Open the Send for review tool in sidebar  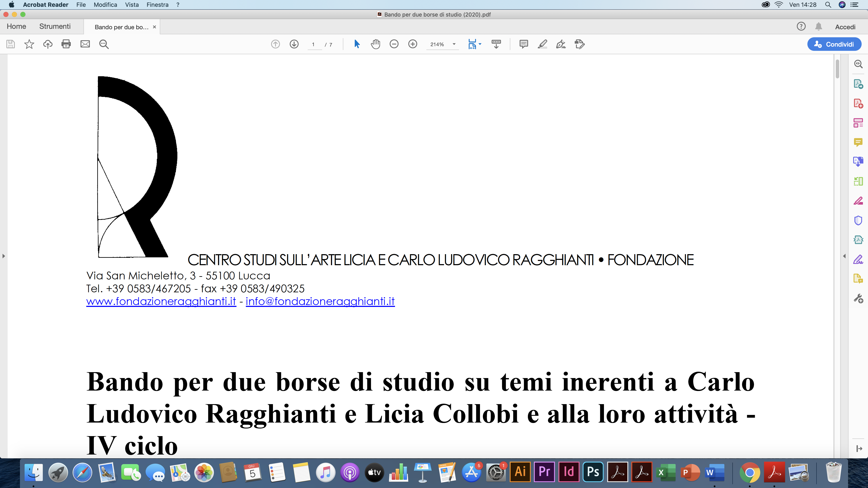tap(858, 240)
